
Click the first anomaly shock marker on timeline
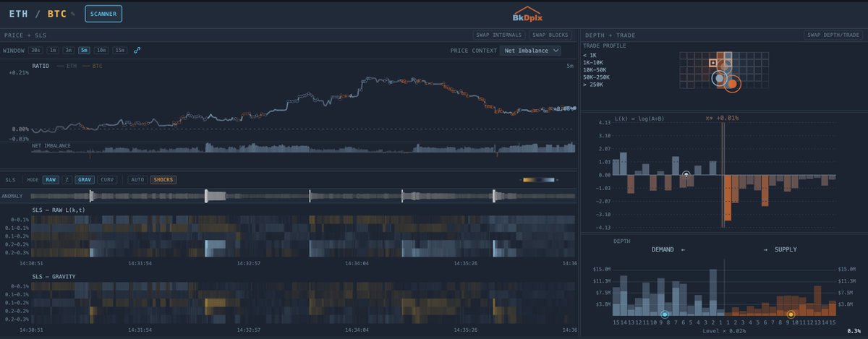(x=91, y=196)
